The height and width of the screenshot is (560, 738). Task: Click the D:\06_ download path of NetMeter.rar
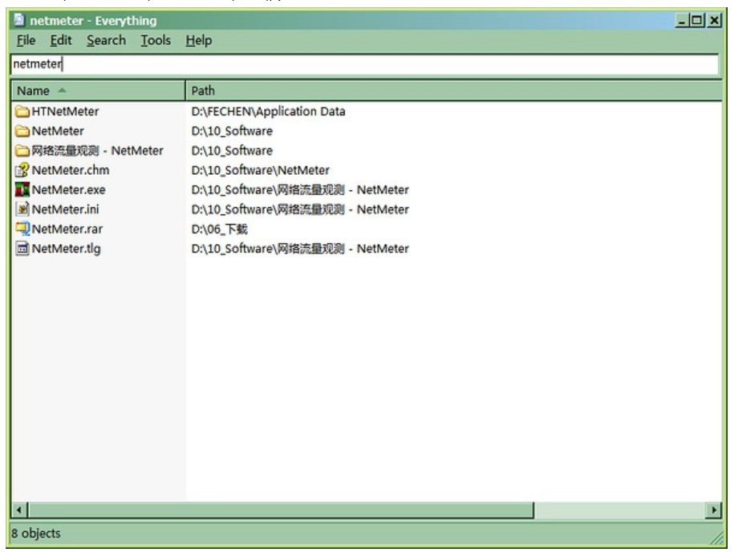tap(219, 229)
